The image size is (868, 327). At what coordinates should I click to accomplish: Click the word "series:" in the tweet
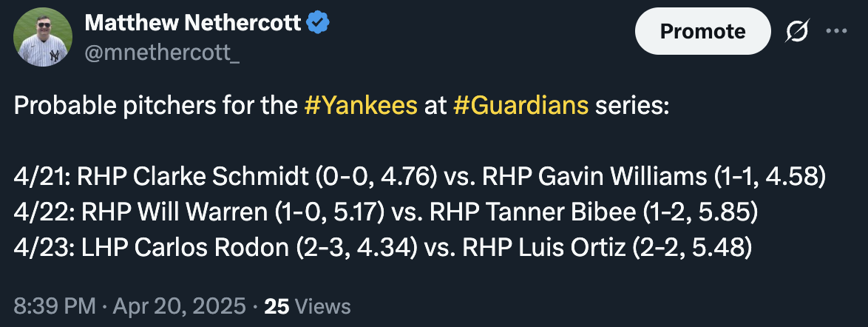(632, 105)
